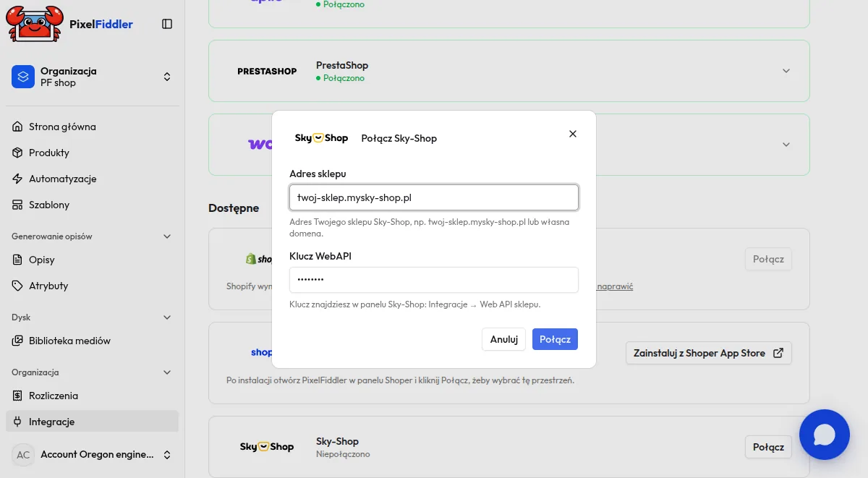Image resolution: width=868 pixels, height=478 pixels.
Task: Click the Automatyzacje lightning icon
Action: pos(17,179)
